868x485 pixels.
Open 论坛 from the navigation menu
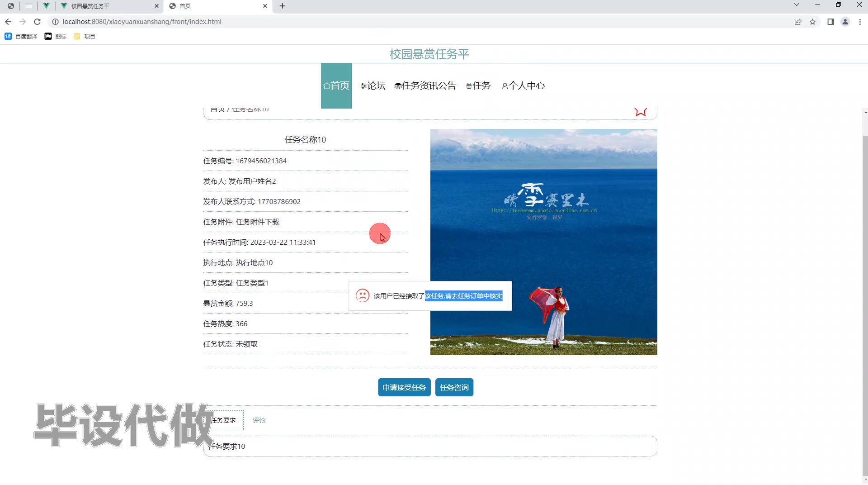point(373,86)
